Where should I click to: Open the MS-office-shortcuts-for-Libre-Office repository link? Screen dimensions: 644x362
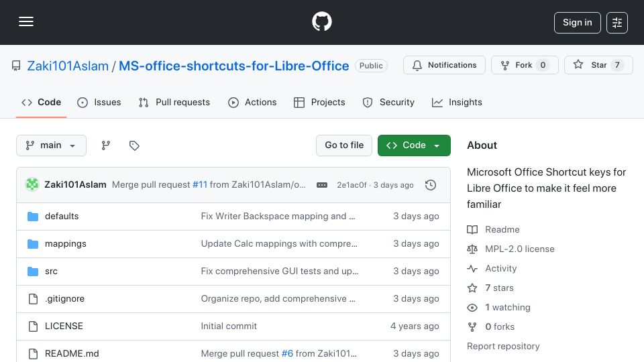[233, 66]
